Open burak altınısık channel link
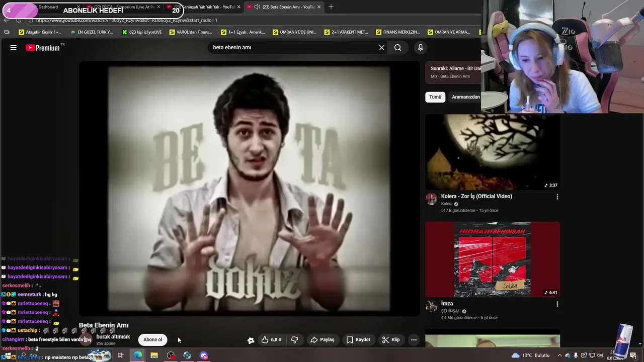The image size is (644, 362). tap(113, 337)
